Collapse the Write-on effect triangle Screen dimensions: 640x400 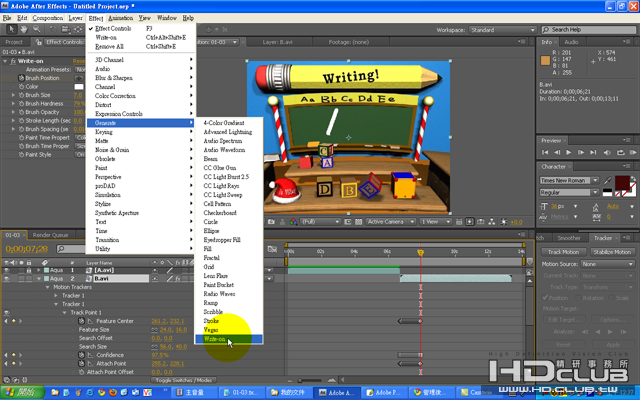pyautogui.click(x=5, y=61)
